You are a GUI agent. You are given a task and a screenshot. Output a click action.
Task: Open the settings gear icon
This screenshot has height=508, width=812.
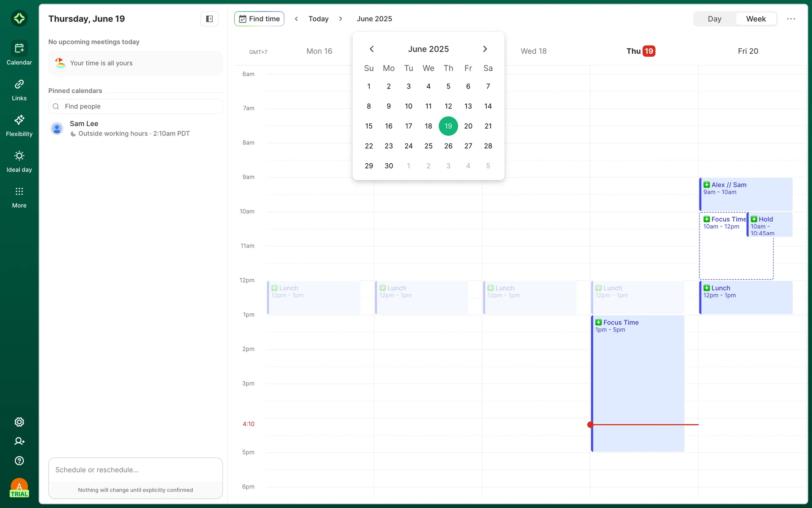tap(19, 422)
